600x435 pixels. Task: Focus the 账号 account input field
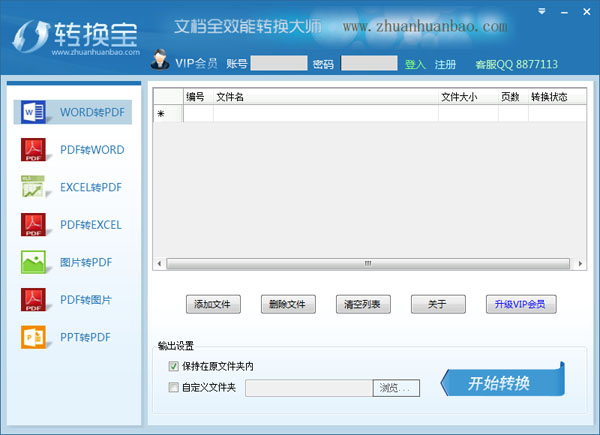pyautogui.click(x=279, y=63)
